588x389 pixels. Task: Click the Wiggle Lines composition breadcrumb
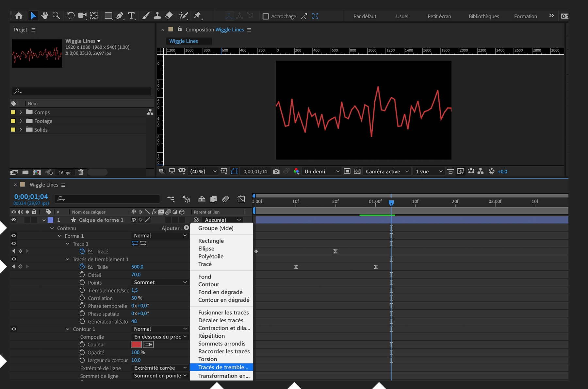[x=184, y=41]
